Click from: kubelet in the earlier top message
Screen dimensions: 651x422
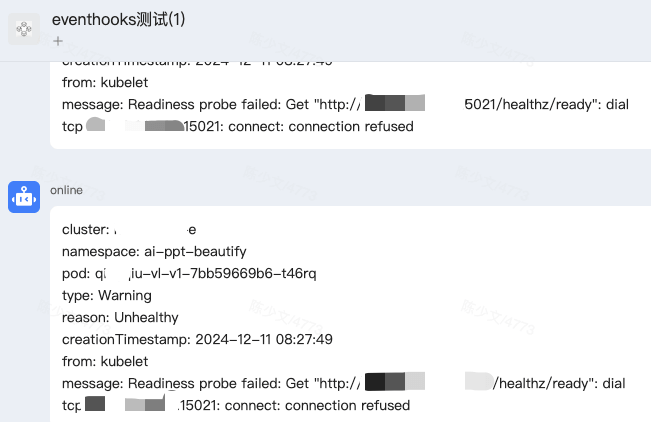pos(105,82)
